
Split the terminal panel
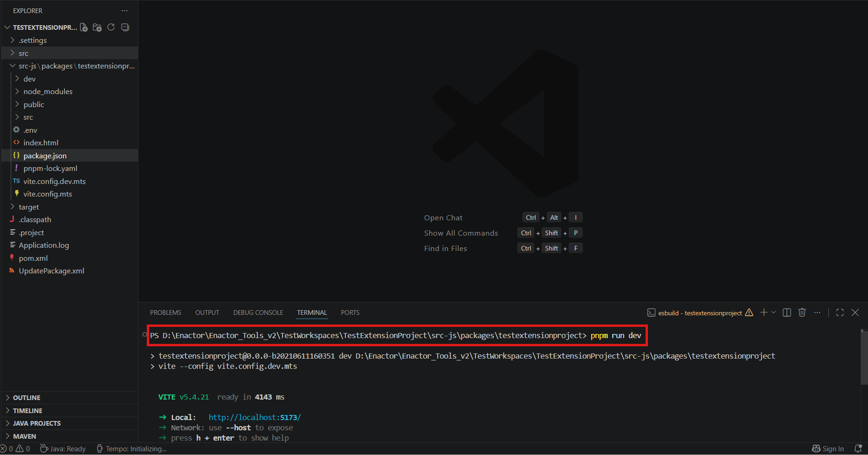[787, 312]
